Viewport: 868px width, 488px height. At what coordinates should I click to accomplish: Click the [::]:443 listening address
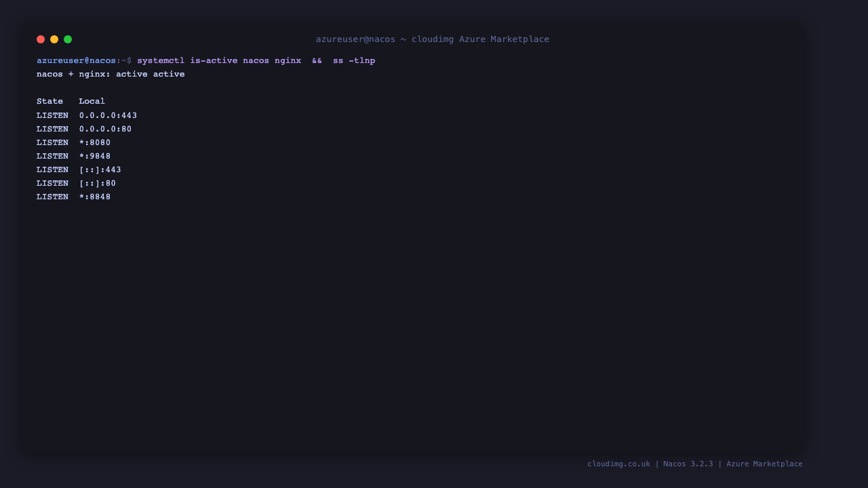[100, 170]
